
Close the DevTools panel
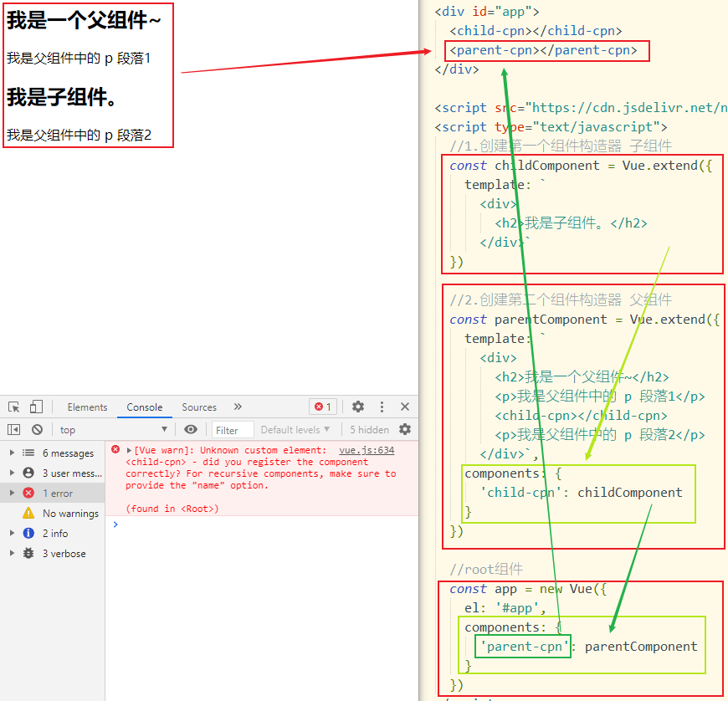tap(405, 407)
